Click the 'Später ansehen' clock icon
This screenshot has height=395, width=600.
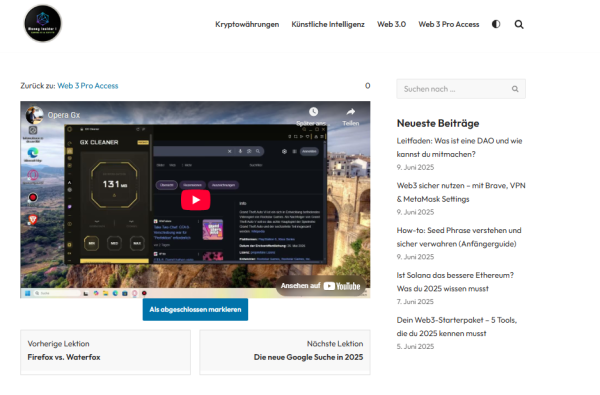tap(313, 112)
